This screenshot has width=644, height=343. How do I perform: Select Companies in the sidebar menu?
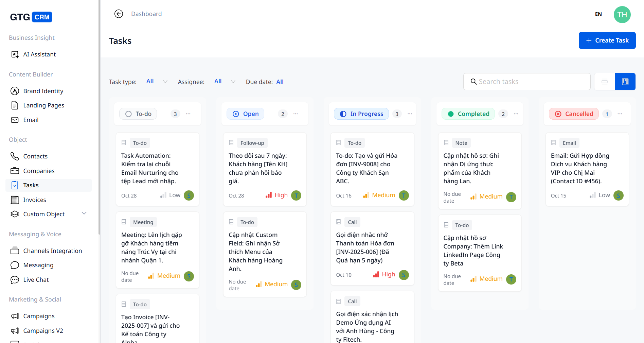[39, 171]
